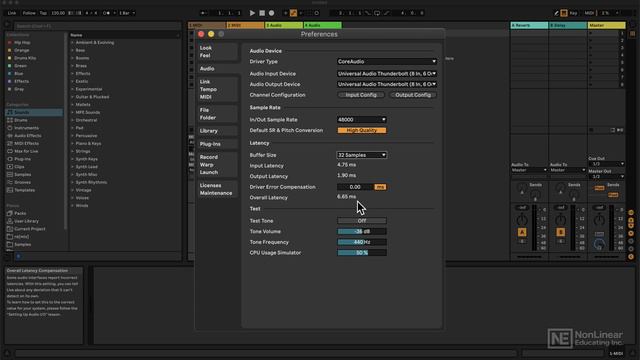Viewport: 640px width, 360px height.
Task: Switch to Link Tempo MIDI tab
Action: 217,89
